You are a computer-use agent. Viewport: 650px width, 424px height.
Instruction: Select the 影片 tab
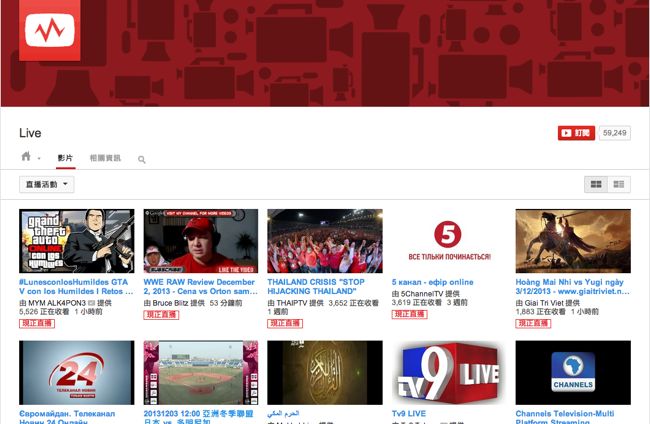(x=65, y=158)
